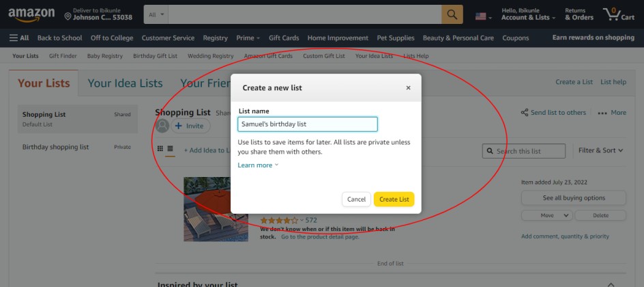The width and height of the screenshot is (644, 287).
Task: Open Wedding Registry in subnav
Action: pyautogui.click(x=211, y=56)
